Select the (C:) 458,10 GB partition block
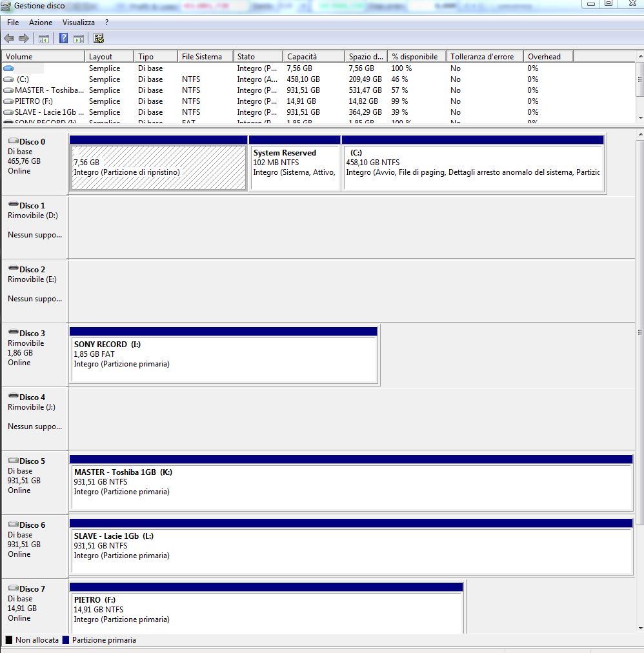 tap(473, 163)
